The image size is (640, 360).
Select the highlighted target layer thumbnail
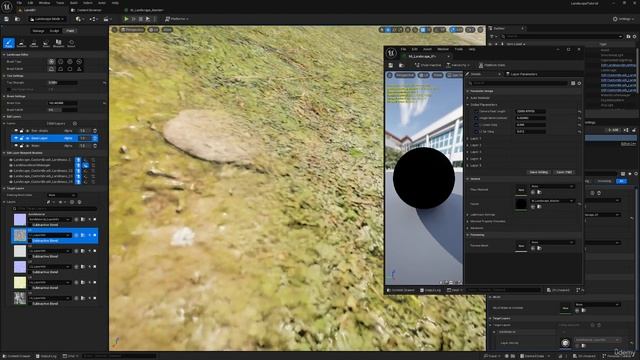(x=20, y=236)
